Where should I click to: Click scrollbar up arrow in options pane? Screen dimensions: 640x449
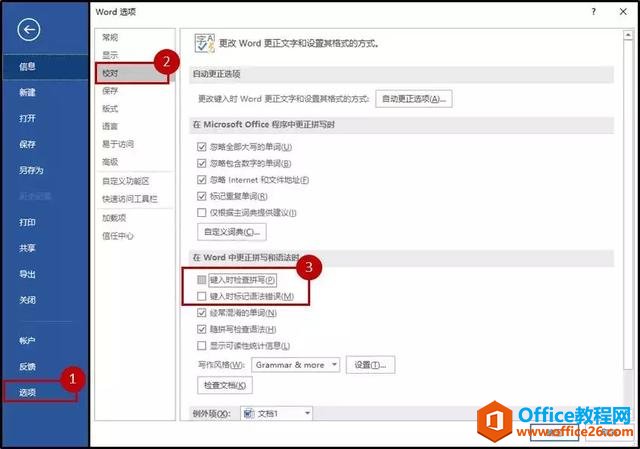click(x=628, y=36)
